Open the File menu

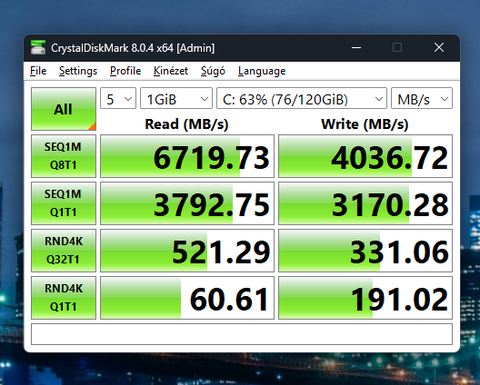coord(38,71)
